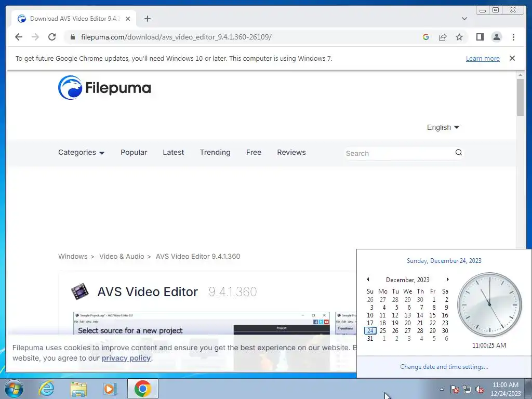
Task: Click the taskbar clock showing 11:00 AM
Action: [506, 389]
